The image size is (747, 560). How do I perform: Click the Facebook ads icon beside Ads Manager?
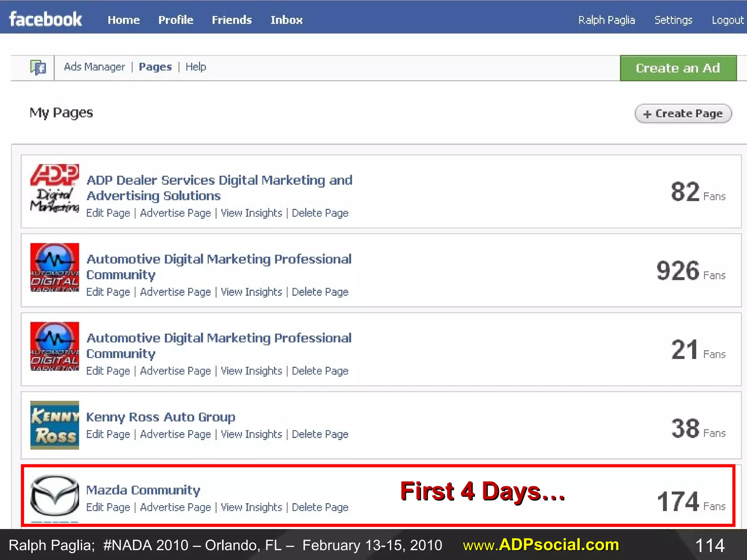(x=38, y=67)
